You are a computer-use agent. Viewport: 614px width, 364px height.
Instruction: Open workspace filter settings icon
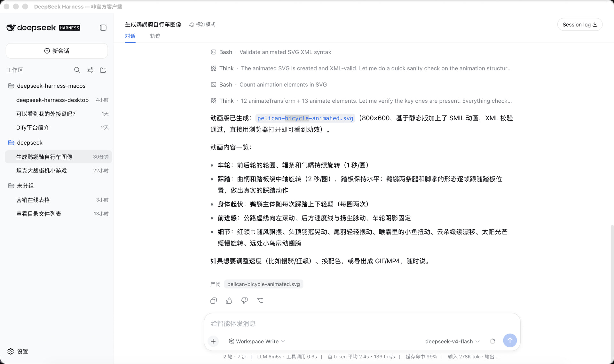click(90, 70)
